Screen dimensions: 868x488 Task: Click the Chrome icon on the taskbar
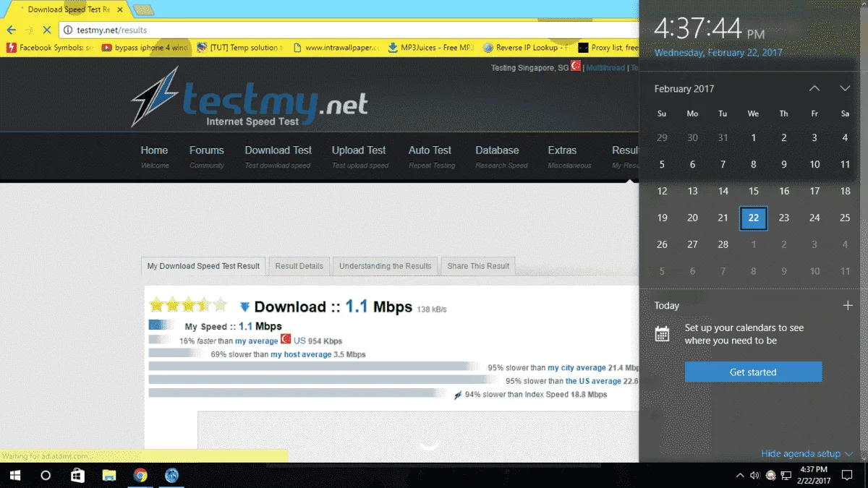click(140, 475)
